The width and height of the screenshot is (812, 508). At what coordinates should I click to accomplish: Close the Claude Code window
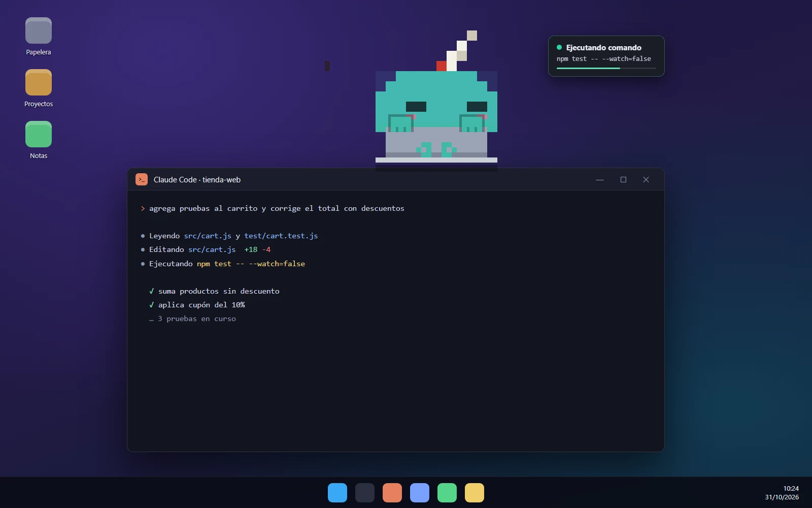(646, 180)
